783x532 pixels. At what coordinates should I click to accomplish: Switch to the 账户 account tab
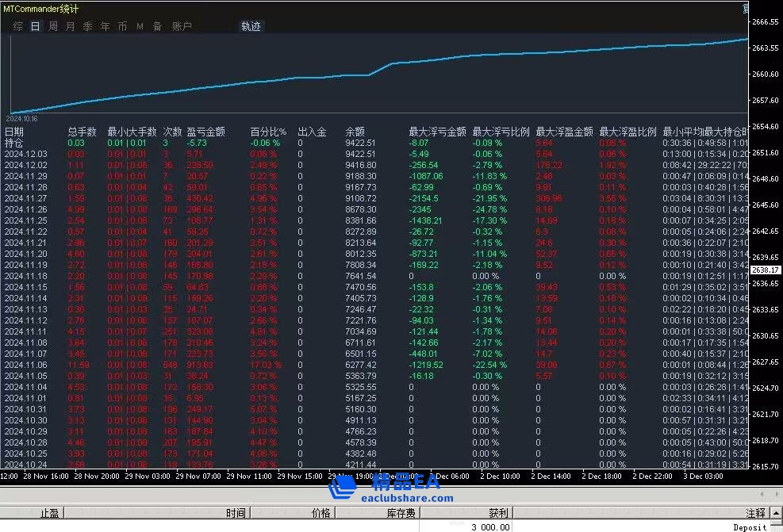(182, 26)
